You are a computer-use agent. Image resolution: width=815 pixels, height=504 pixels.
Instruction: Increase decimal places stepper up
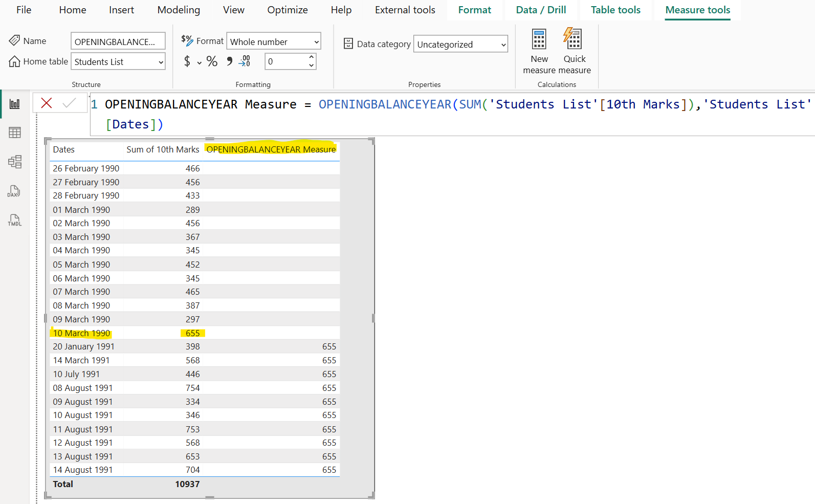[x=311, y=57]
